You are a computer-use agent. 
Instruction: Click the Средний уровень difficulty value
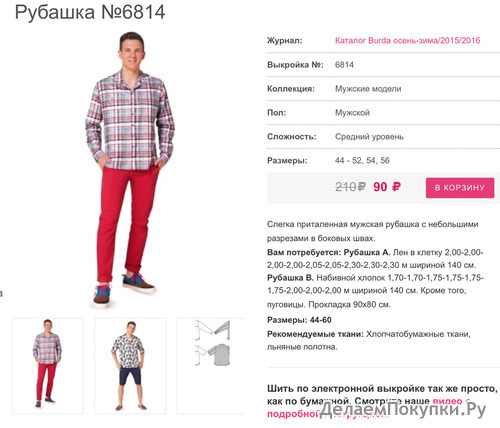pyautogui.click(x=369, y=137)
